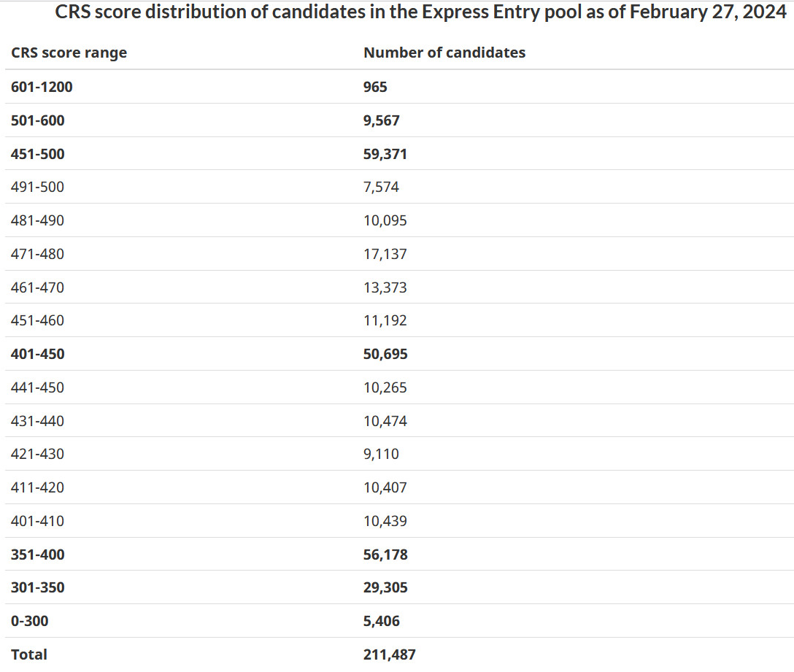Click the 50,695 candidates value
This screenshot has height=672, width=794.
[x=385, y=354]
